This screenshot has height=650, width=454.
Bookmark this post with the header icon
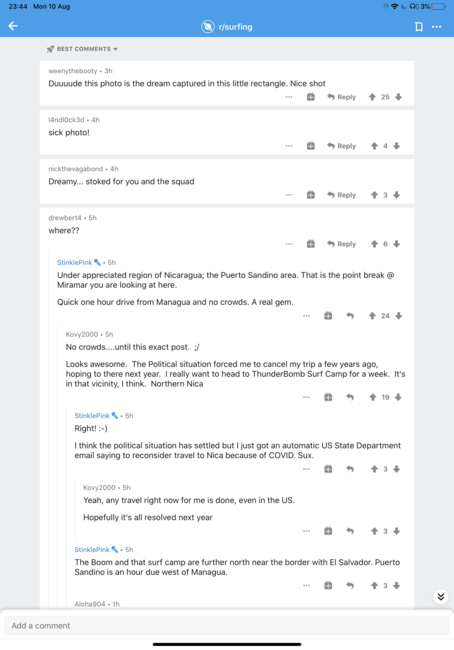tap(419, 27)
